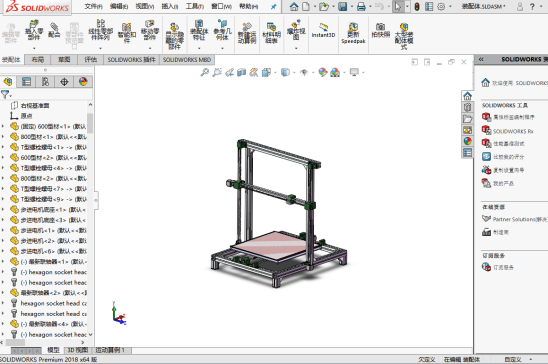Open the 插入(I) menu
The image size is (548, 364).
coord(170,6)
